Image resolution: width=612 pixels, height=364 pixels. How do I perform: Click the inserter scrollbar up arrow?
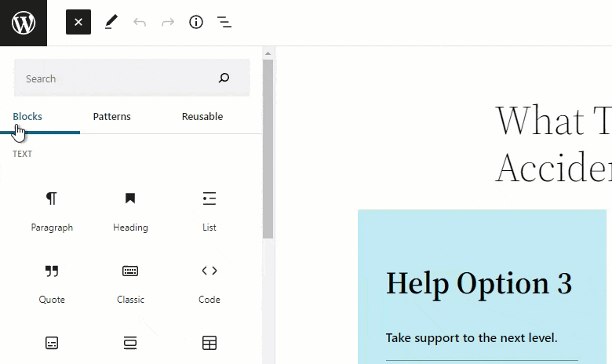pyautogui.click(x=268, y=53)
